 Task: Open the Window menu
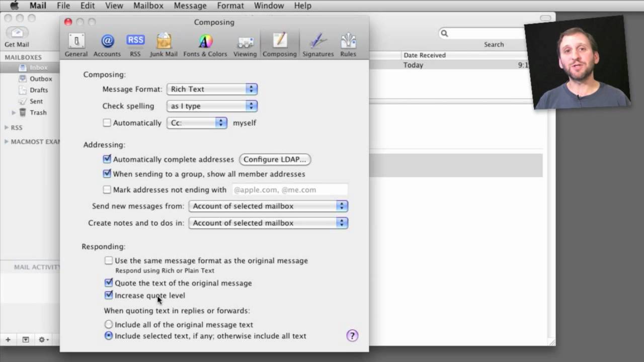tap(269, 6)
